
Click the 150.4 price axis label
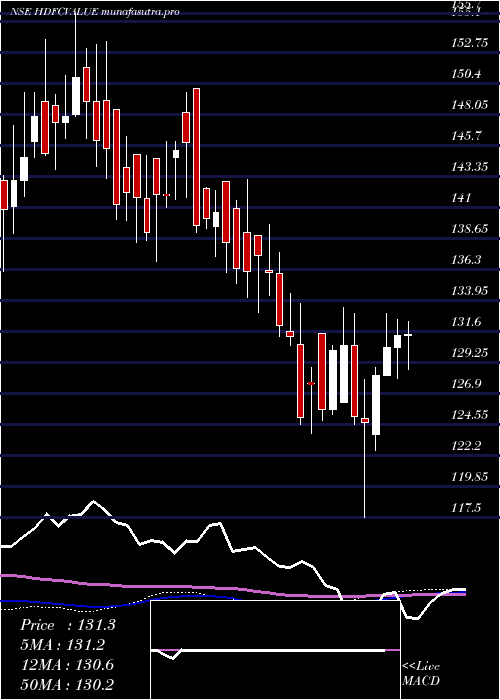(x=467, y=74)
